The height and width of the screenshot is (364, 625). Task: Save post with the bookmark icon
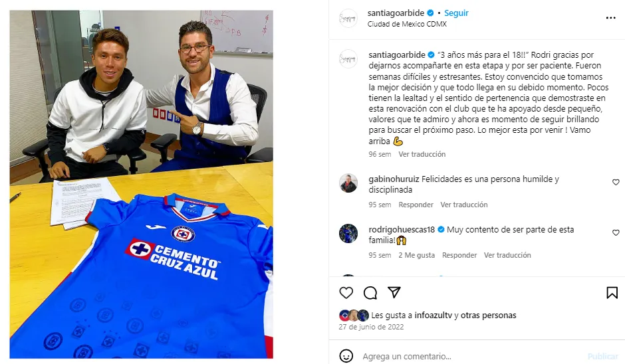(612, 293)
